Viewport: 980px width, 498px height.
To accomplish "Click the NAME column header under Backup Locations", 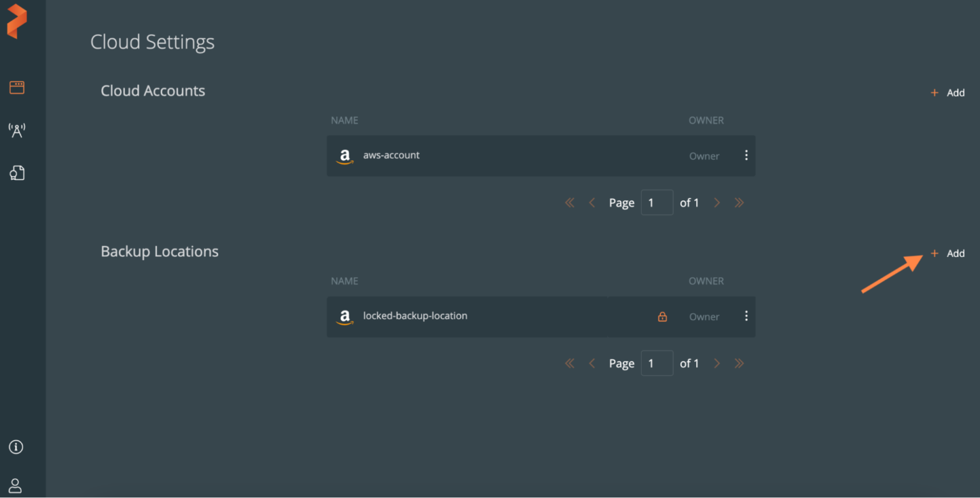I will pyautogui.click(x=345, y=281).
